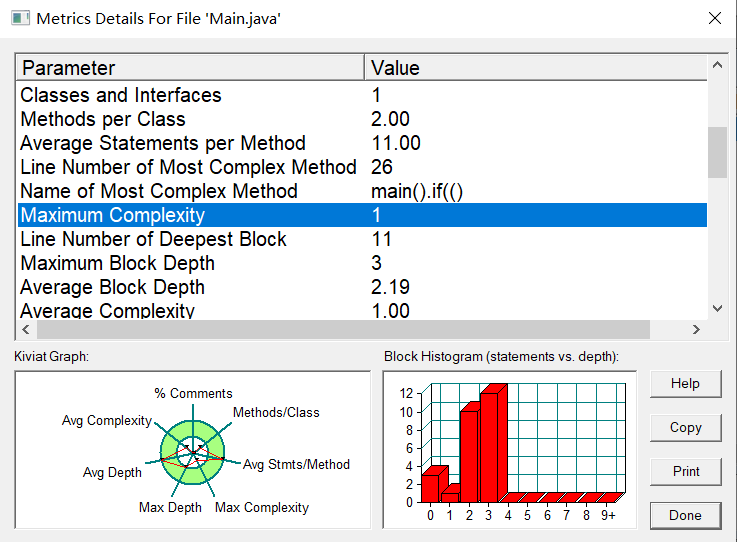The width and height of the screenshot is (737, 542).
Task: Click the vertical scrollbar thumb
Action: (717, 152)
